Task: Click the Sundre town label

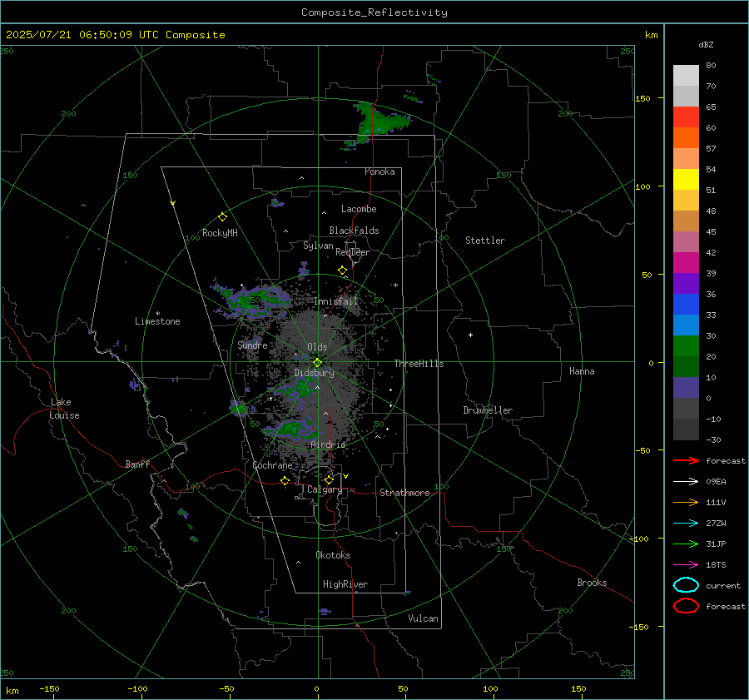Action: (252, 345)
